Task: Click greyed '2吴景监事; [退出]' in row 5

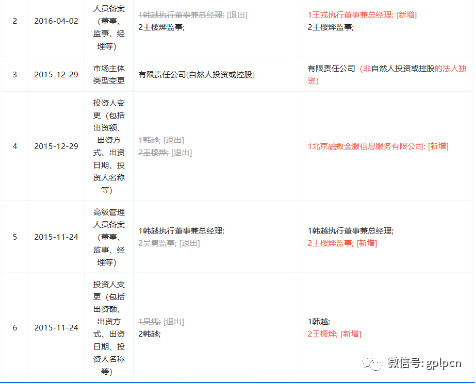Action: point(169,243)
